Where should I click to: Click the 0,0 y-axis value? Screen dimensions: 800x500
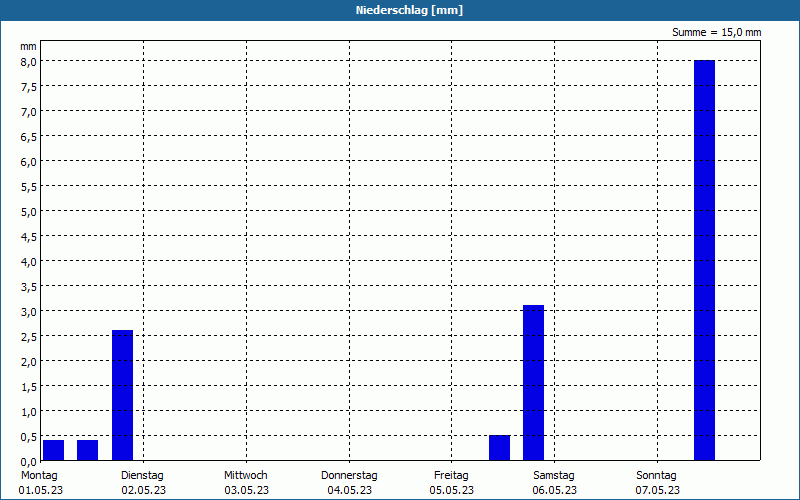[x=29, y=461]
